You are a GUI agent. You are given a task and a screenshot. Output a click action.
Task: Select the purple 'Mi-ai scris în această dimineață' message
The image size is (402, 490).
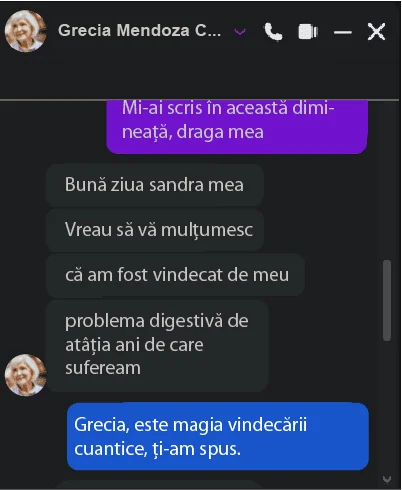237,127
